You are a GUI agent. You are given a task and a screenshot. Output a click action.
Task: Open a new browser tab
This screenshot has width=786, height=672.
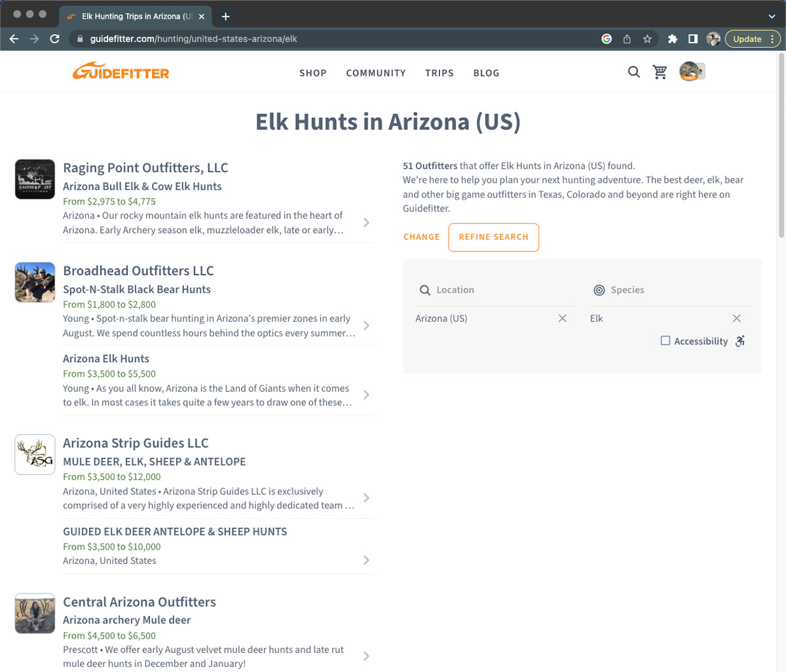point(225,16)
